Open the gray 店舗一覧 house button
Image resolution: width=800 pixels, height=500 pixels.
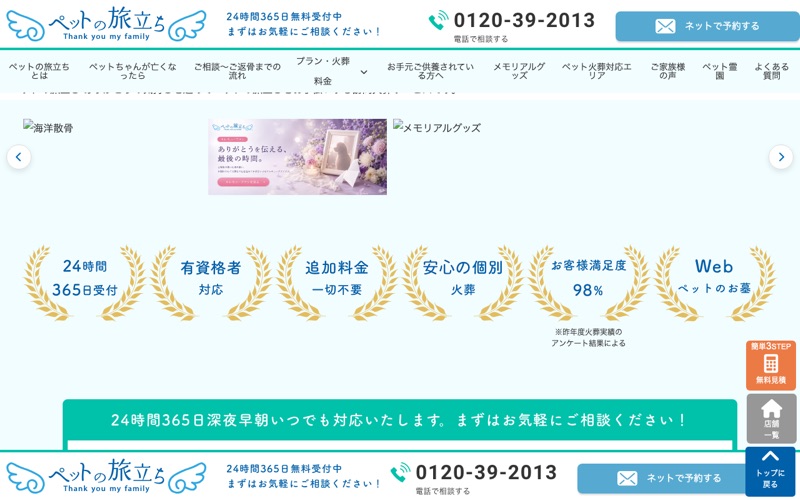(x=771, y=418)
